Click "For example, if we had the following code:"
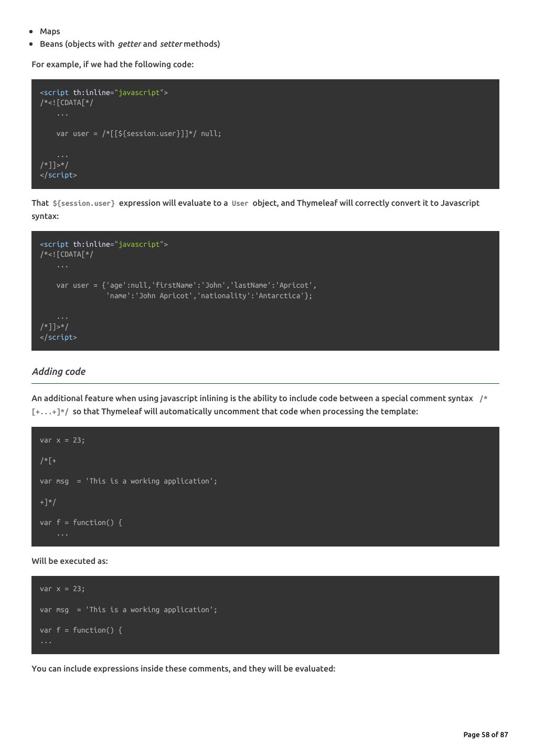The height and width of the screenshot is (756, 534). [112, 65]
